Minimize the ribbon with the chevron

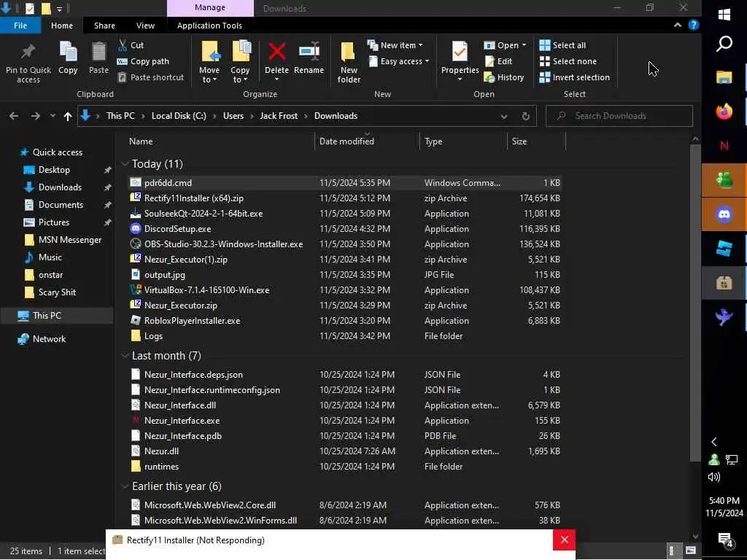(678, 26)
